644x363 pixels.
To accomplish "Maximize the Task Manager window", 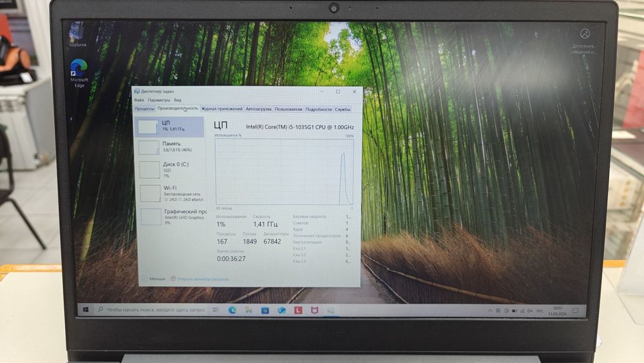I will point(338,92).
